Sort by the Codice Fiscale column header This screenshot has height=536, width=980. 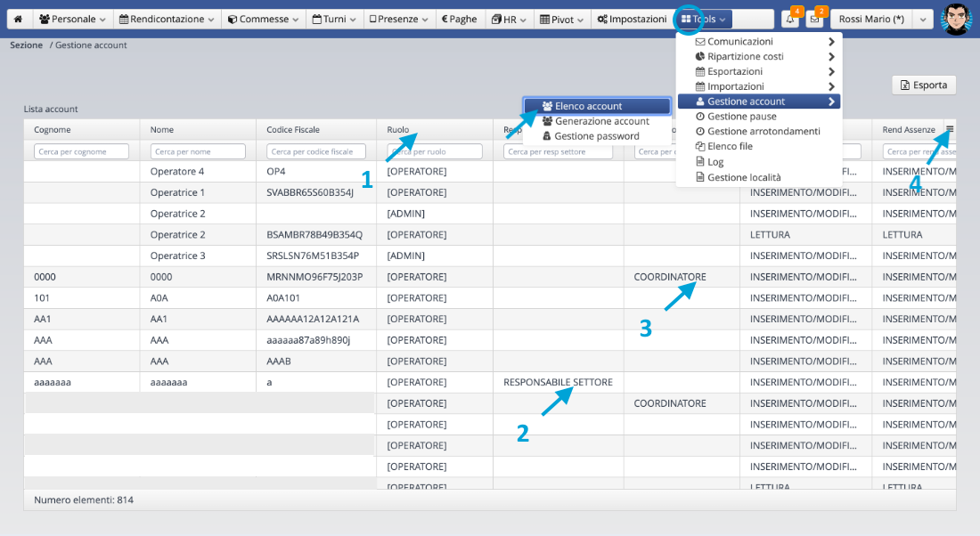(293, 130)
